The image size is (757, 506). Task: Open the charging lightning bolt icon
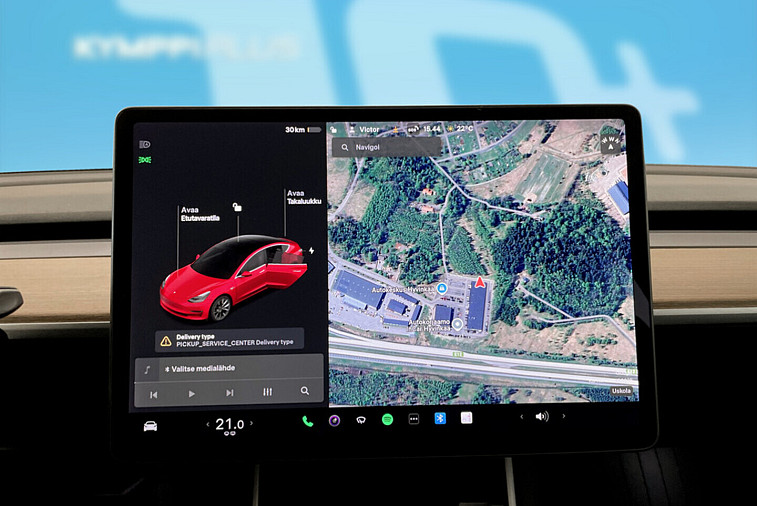pos(312,251)
